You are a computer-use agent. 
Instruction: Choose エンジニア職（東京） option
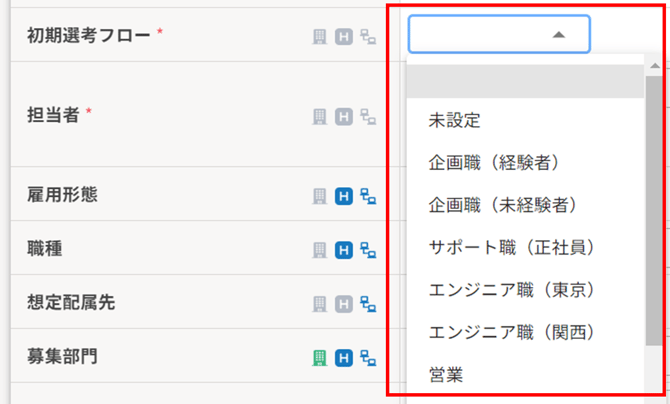tap(511, 289)
